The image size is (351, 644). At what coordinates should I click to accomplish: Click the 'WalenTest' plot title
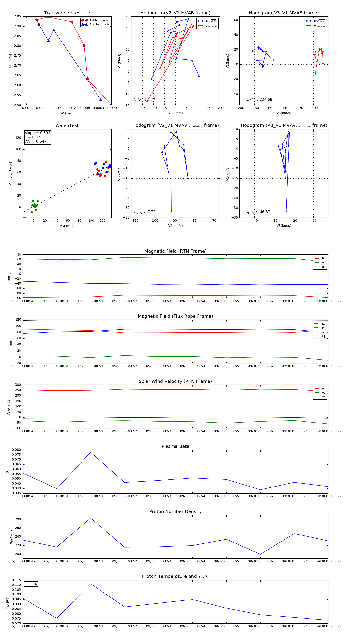[x=67, y=125]
